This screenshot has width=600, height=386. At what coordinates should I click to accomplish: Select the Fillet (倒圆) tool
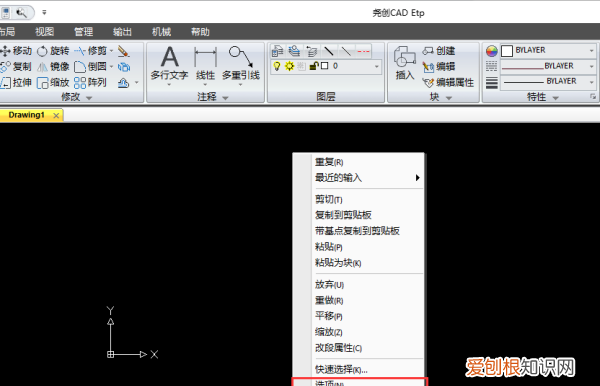click(x=91, y=67)
